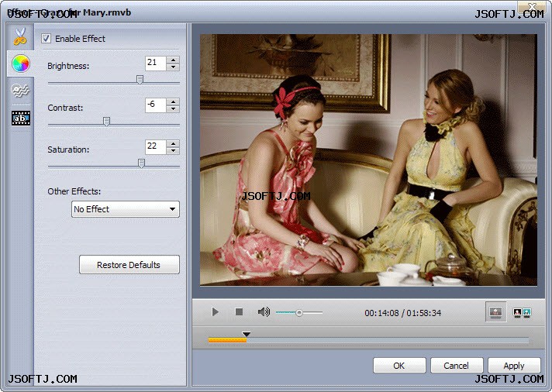Click the Saturation slider handle

coord(141,163)
